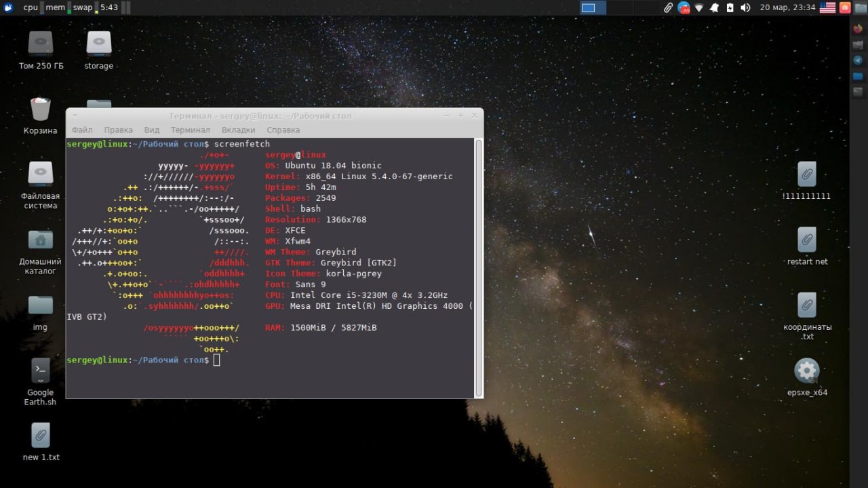Click the OS: Ubuntu 18.04 bionic line
Screen dimensions: 868x488
323,166
